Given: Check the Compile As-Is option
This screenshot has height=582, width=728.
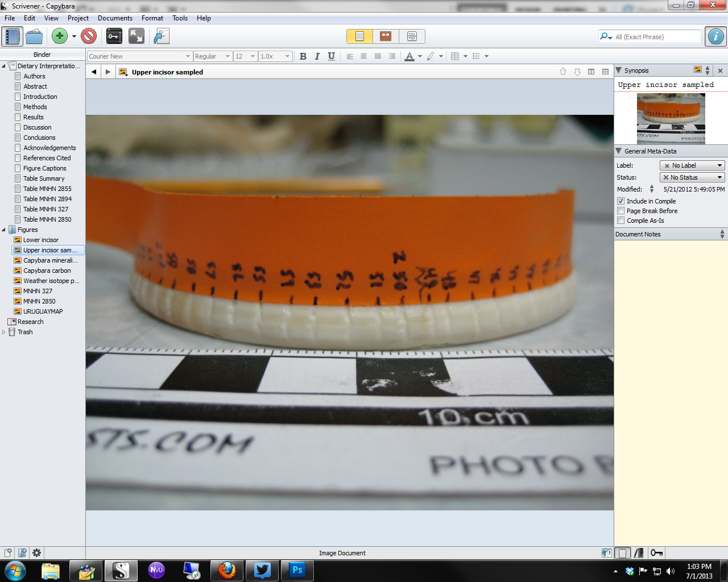Looking at the screenshot, I should click(x=621, y=221).
